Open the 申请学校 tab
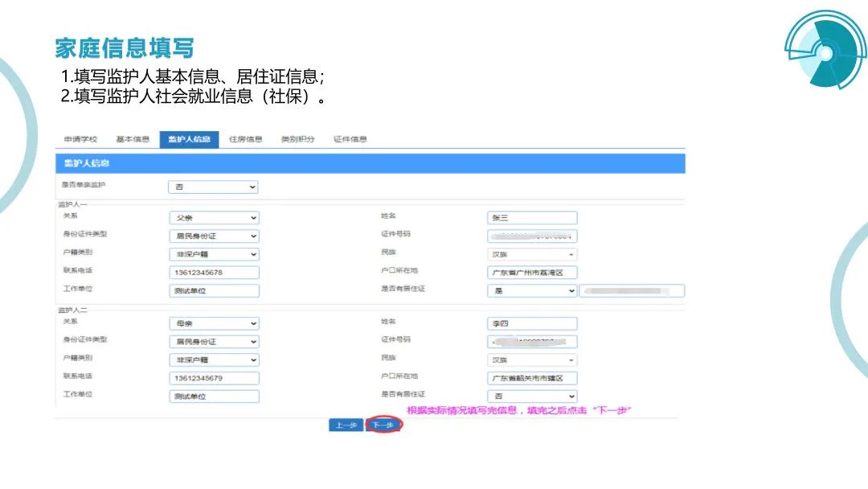The height and width of the screenshot is (489, 868). 80,139
